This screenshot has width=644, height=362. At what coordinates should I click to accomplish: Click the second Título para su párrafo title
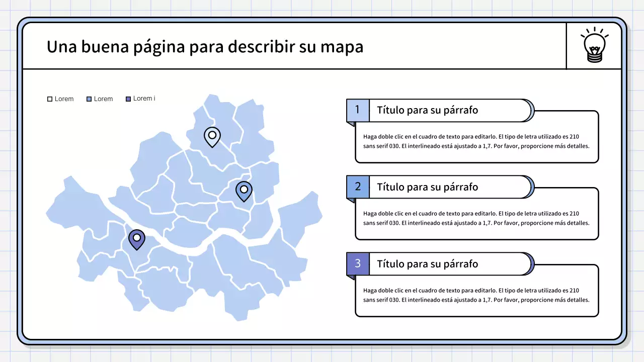point(428,187)
